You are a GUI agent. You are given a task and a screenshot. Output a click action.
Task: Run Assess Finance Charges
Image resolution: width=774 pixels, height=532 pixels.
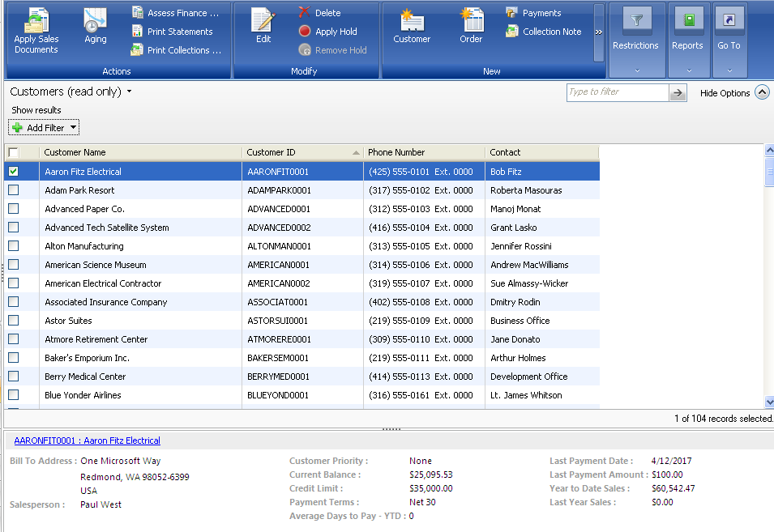point(176,13)
